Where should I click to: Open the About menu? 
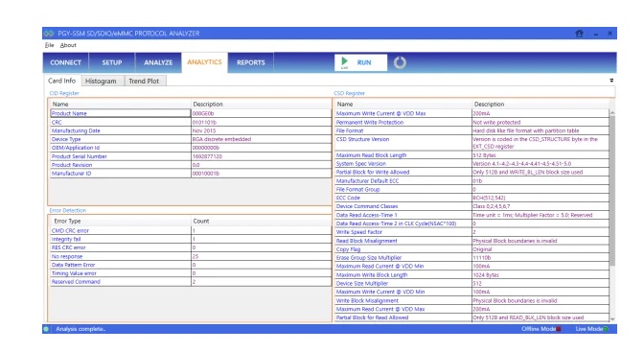[68, 45]
